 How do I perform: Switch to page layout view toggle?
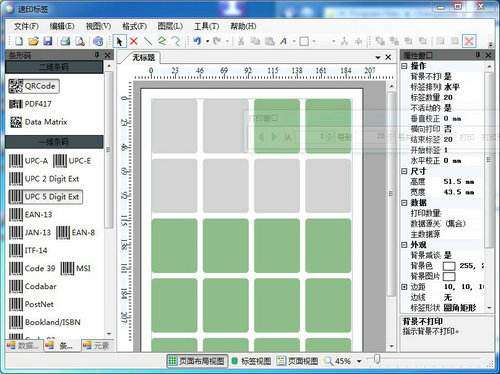coord(197,361)
